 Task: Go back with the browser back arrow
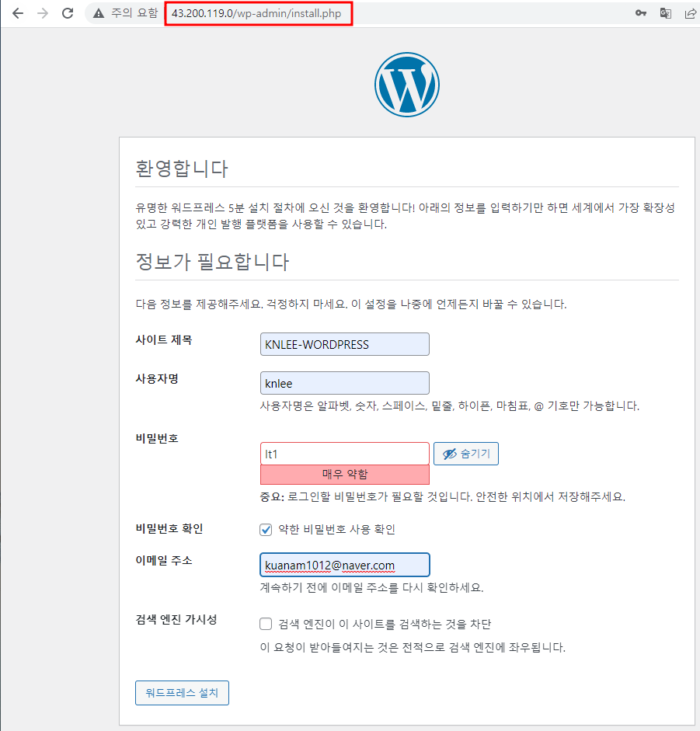click(18, 13)
